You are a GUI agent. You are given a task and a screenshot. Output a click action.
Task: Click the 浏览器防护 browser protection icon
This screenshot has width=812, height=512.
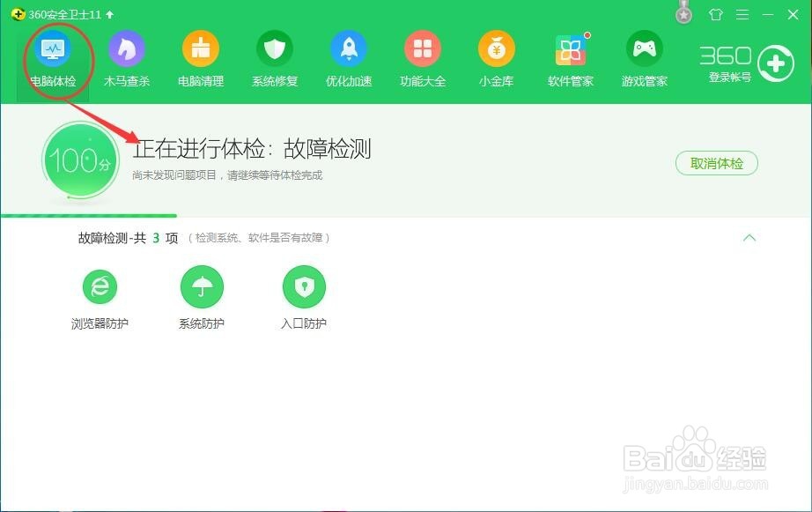[x=100, y=286]
